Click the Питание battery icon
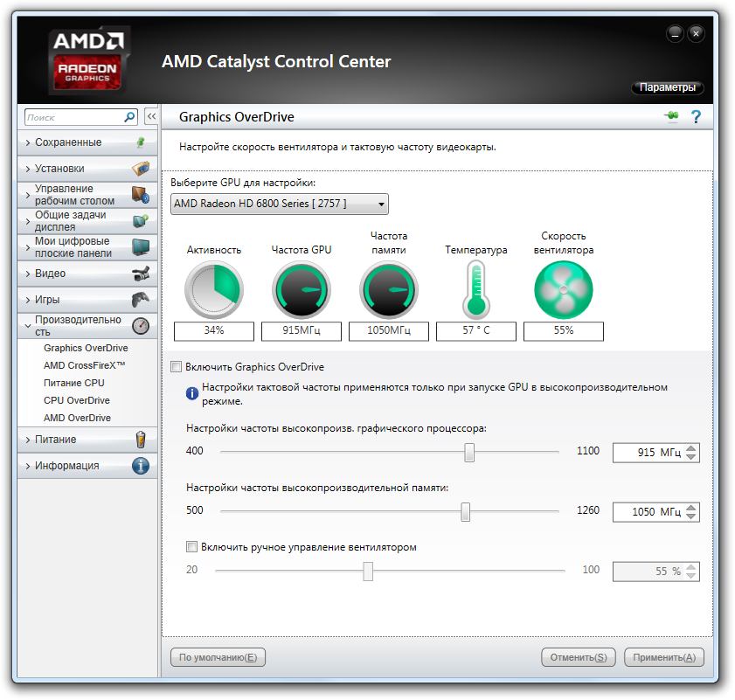The image size is (735, 700). [141, 440]
